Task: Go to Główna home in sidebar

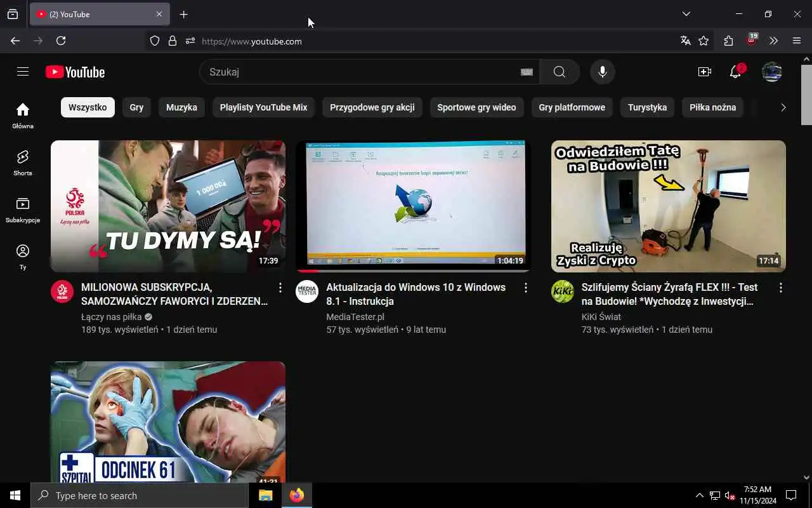Action: [23, 116]
